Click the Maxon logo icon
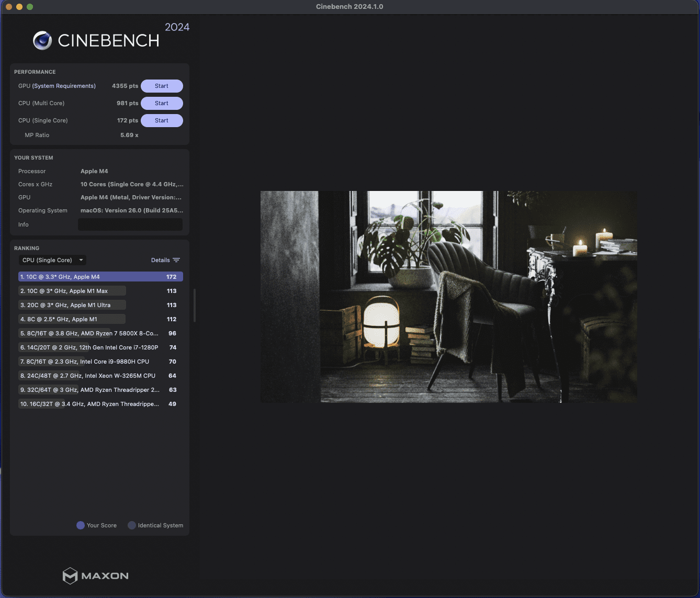The width and height of the screenshot is (700, 598). (x=70, y=576)
